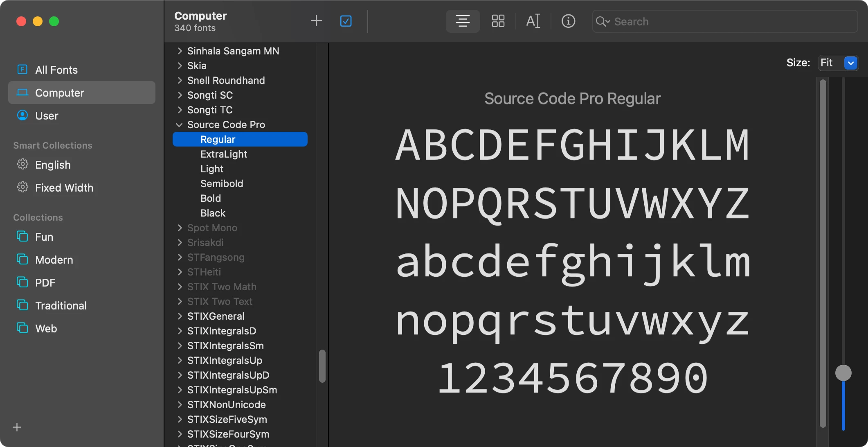
Task: Switch to Sample preview view
Action: [463, 21]
